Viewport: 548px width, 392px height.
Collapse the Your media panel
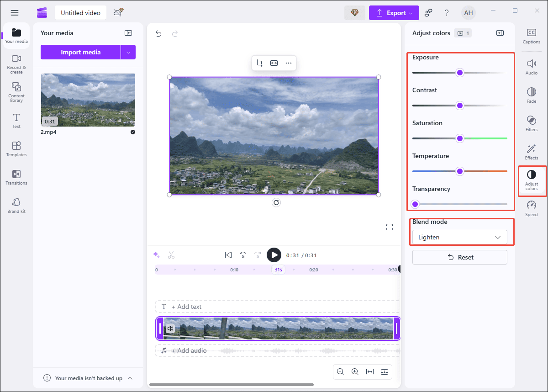pyautogui.click(x=128, y=32)
